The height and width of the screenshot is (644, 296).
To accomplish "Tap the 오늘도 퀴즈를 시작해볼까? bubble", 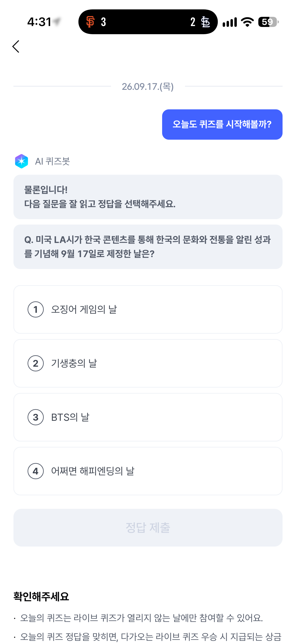I will (222, 124).
